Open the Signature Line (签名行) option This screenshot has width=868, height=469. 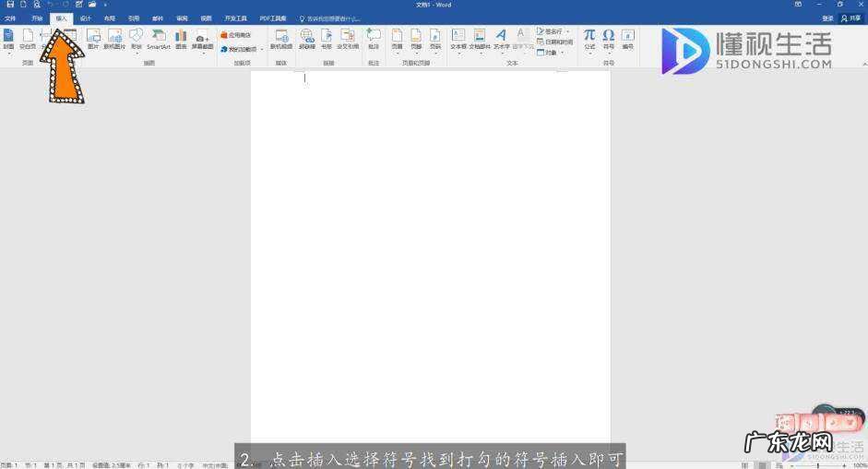[553, 31]
